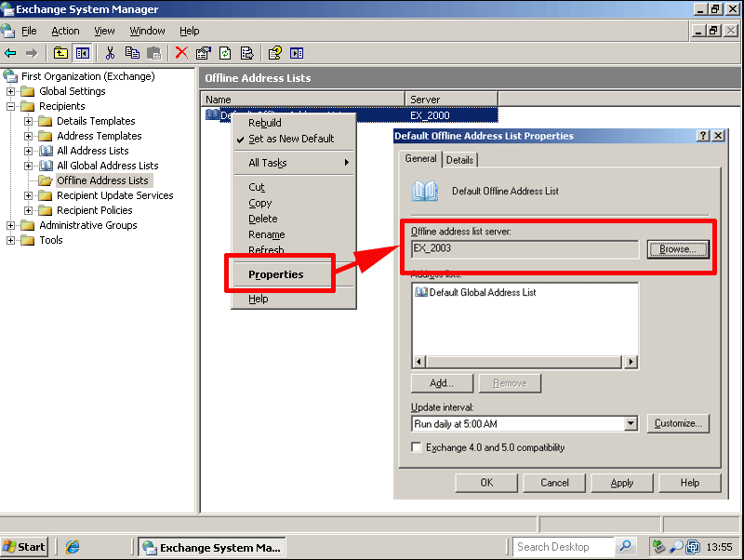Click the Paste toolbar icon

point(153,53)
